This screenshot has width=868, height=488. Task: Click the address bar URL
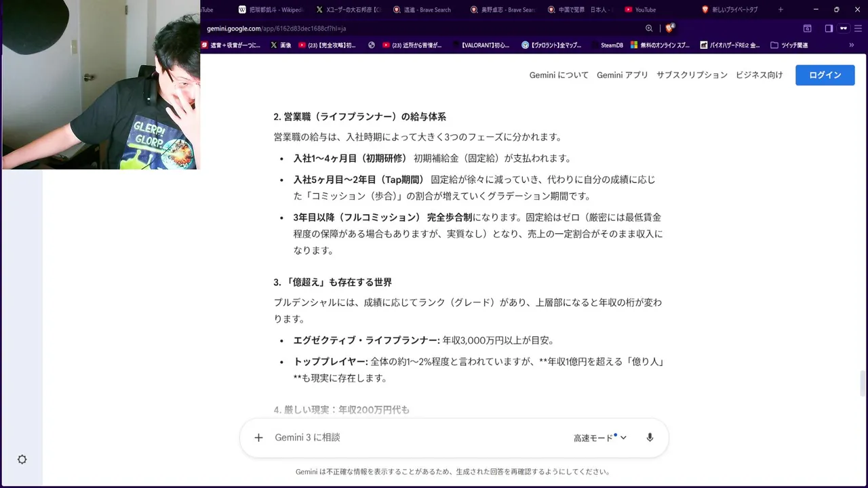[276, 28]
